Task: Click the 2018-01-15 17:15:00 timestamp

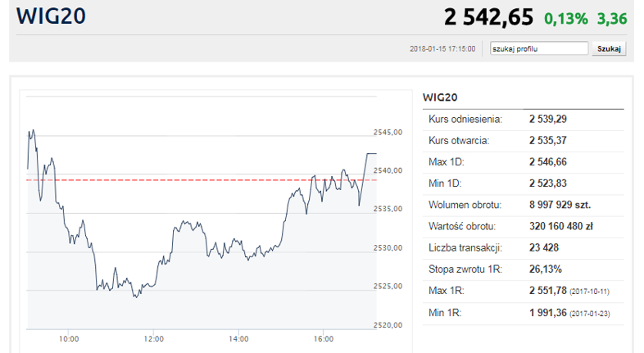Action: [x=442, y=49]
